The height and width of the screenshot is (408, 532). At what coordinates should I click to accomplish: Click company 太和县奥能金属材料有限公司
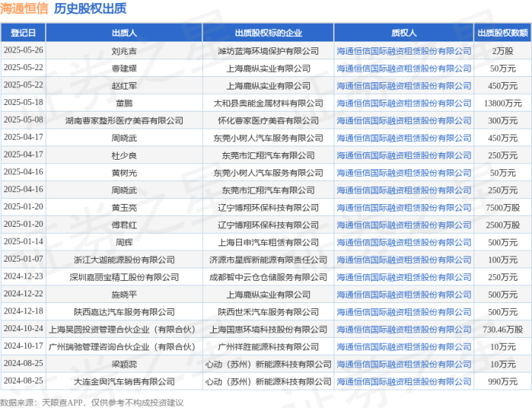[268, 103]
